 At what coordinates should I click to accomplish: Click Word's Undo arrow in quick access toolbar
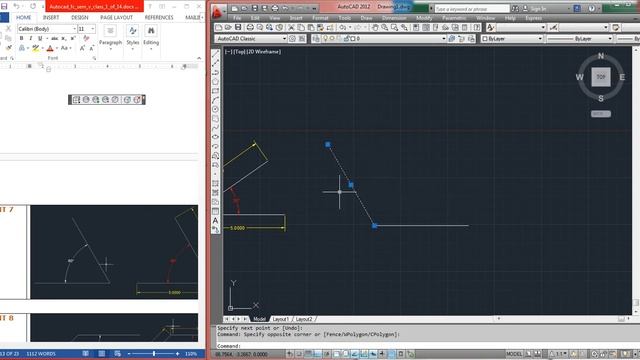coord(16,6)
